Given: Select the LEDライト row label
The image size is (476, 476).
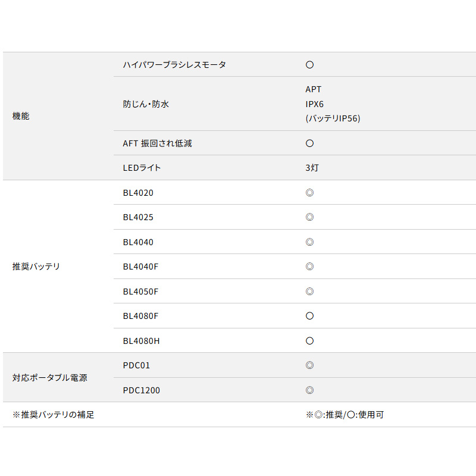Looking at the screenshot, I should 142,168.
